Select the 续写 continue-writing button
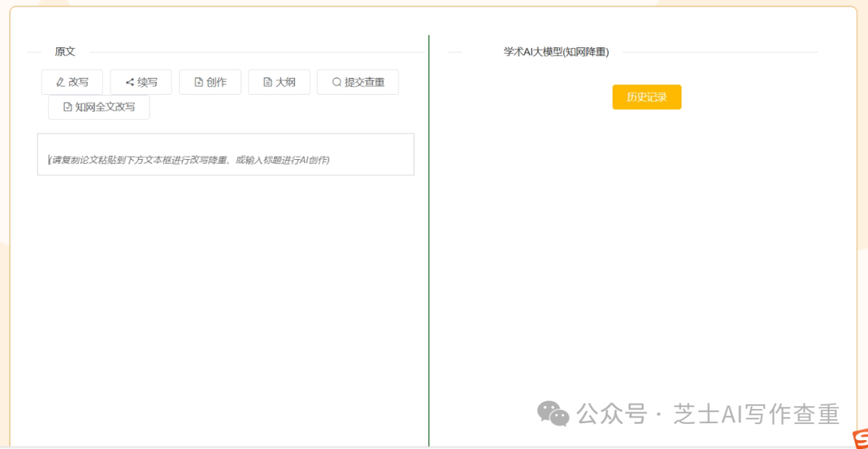The image size is (868, 449). (141, 83)
